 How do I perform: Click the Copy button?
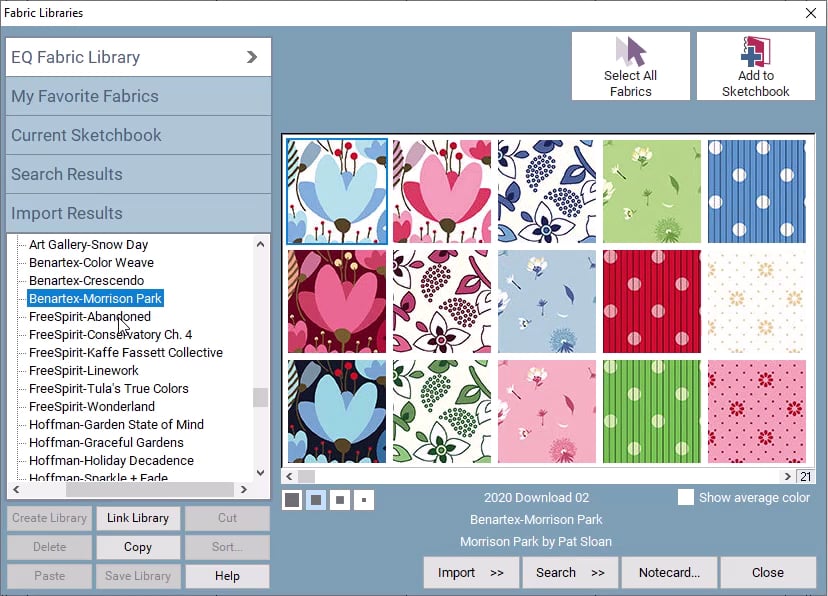point(138,547)
